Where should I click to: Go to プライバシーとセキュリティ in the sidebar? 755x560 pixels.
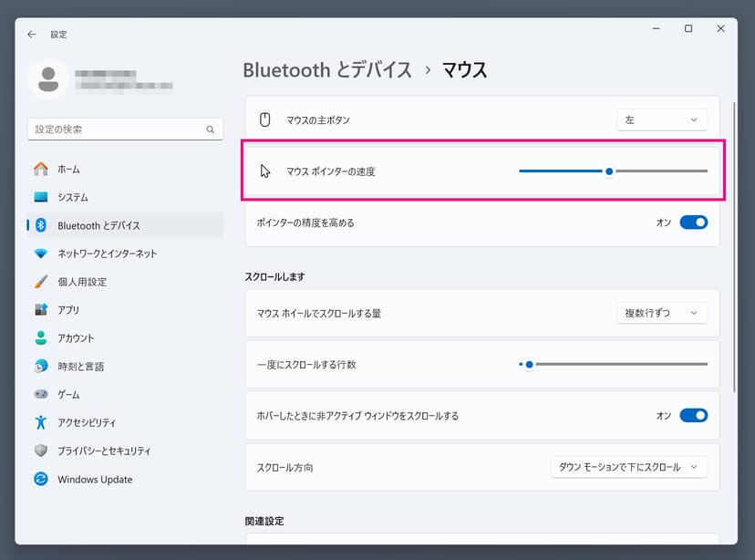pos(103,451)
